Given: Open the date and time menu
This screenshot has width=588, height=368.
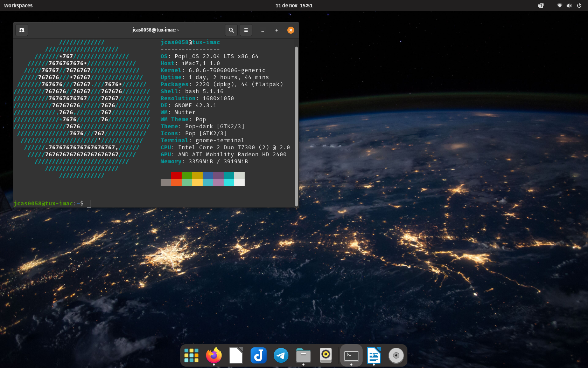Looking at the screenshot, I should 294,6.
